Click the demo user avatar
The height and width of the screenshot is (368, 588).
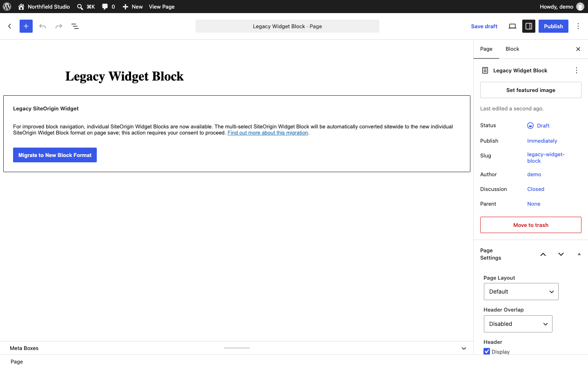click(x=580, y=7)
